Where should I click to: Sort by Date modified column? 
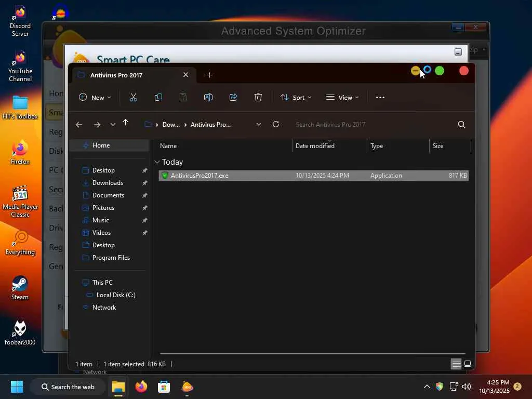pos(329,146)
